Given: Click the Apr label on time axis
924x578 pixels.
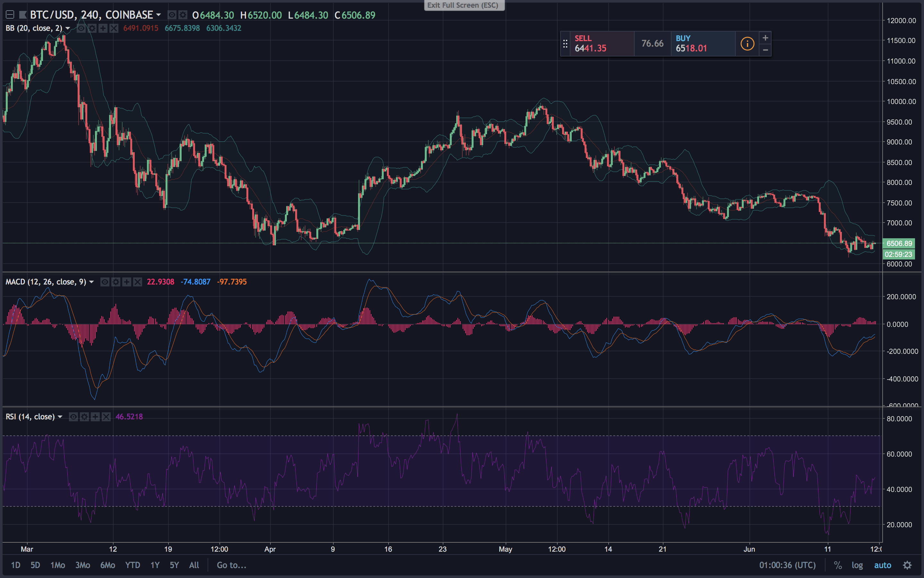Looking at the screenshot, I should coord(270,549).
